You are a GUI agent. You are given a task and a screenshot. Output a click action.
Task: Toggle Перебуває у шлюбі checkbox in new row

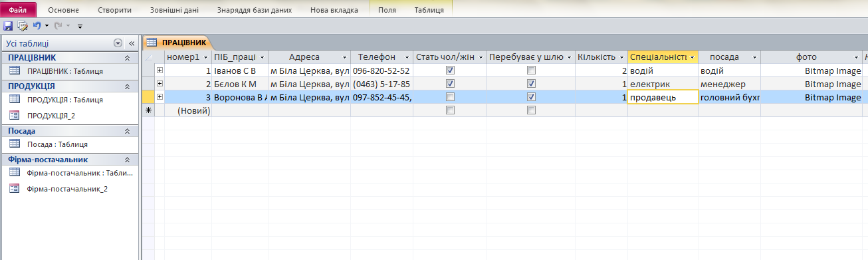(x=531, y=110)
